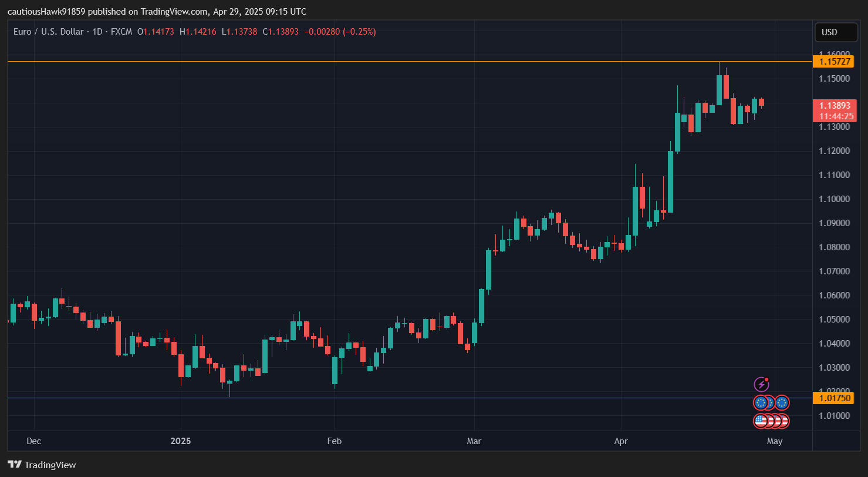Toggle the countdown on the red 1.13893 price label

(x=835, y=111)
